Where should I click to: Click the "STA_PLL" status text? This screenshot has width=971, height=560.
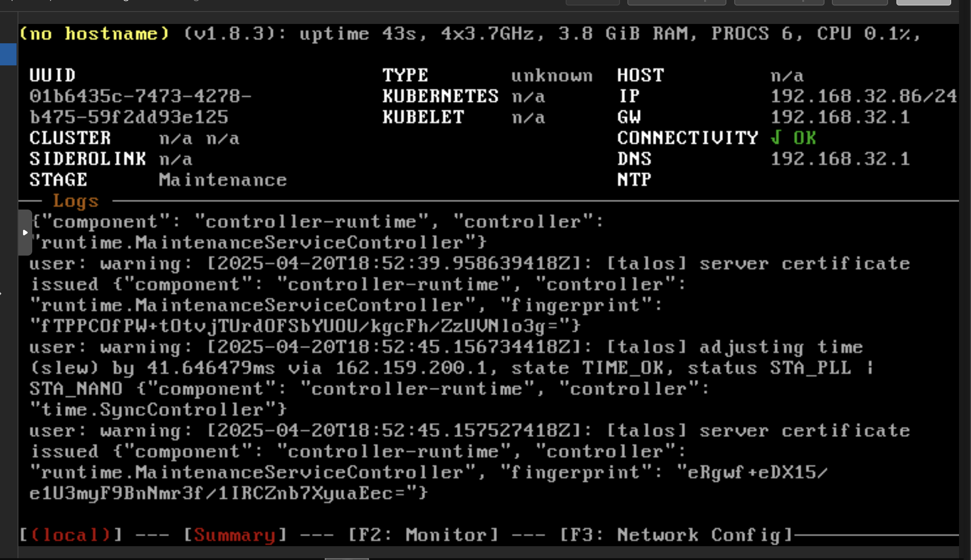(811, 368)
